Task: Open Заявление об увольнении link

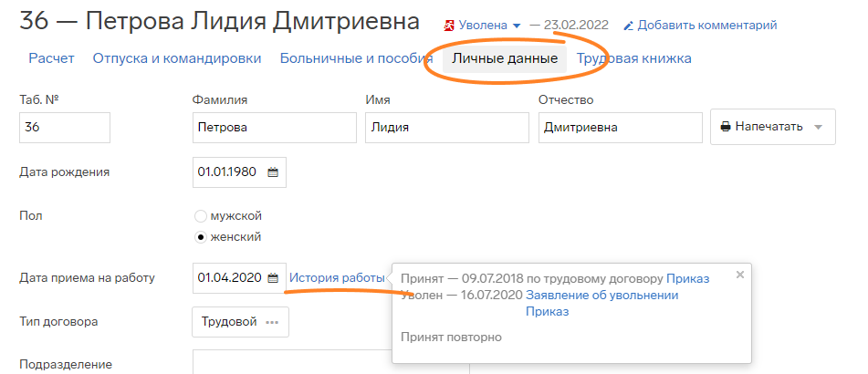Action: tap(602, 296)
